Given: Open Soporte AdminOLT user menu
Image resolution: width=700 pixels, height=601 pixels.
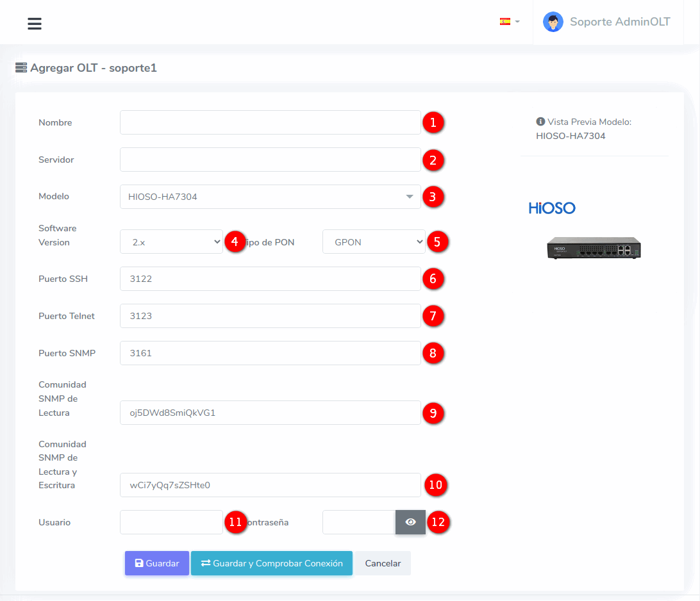Looking at the screenshot, I should point(619,22).
